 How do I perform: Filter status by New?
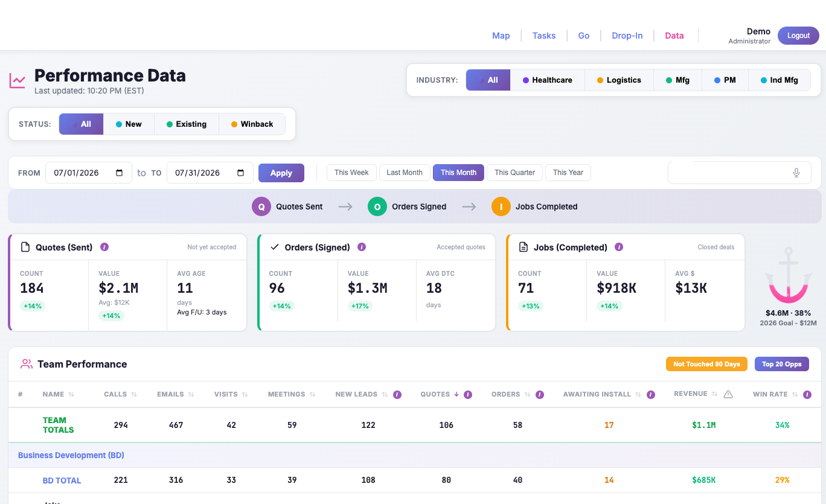[129, 124]
